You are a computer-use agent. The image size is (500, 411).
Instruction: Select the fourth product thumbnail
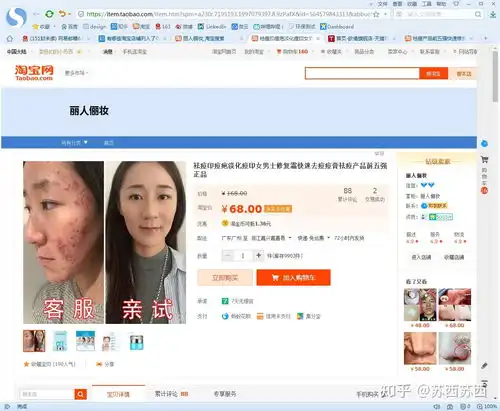click(111, 341)
